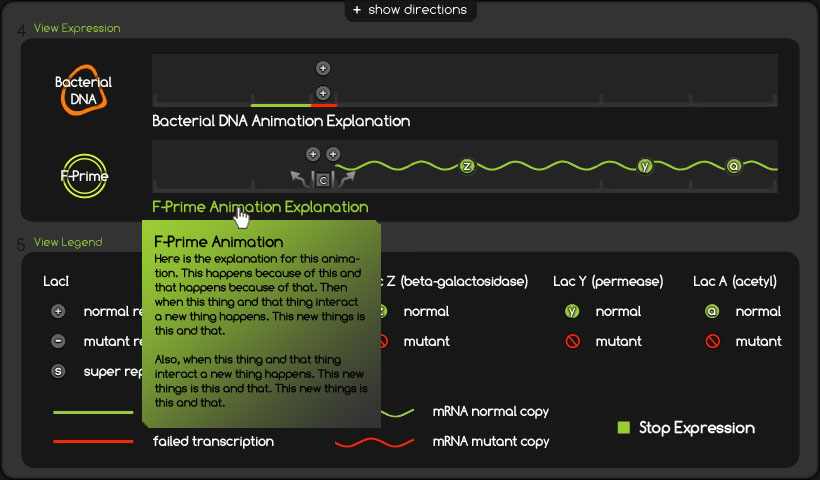Click the LacI super repressor legend icon
The image size is (820, 480).
58,372
